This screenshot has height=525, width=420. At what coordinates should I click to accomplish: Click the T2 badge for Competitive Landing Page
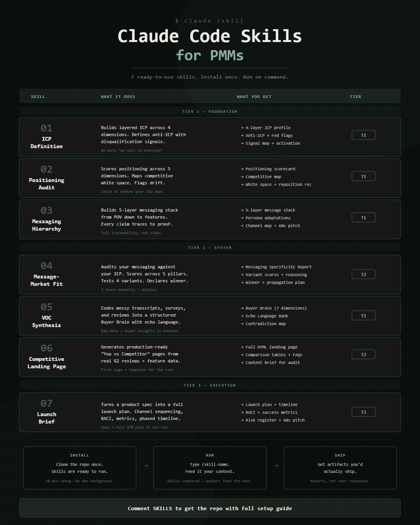363,354
